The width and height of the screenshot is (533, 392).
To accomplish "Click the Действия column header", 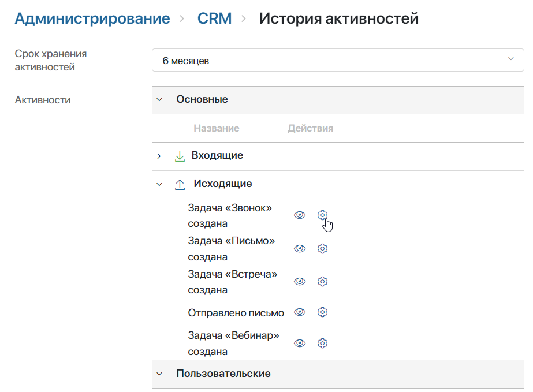I will (x=310, y=128).
